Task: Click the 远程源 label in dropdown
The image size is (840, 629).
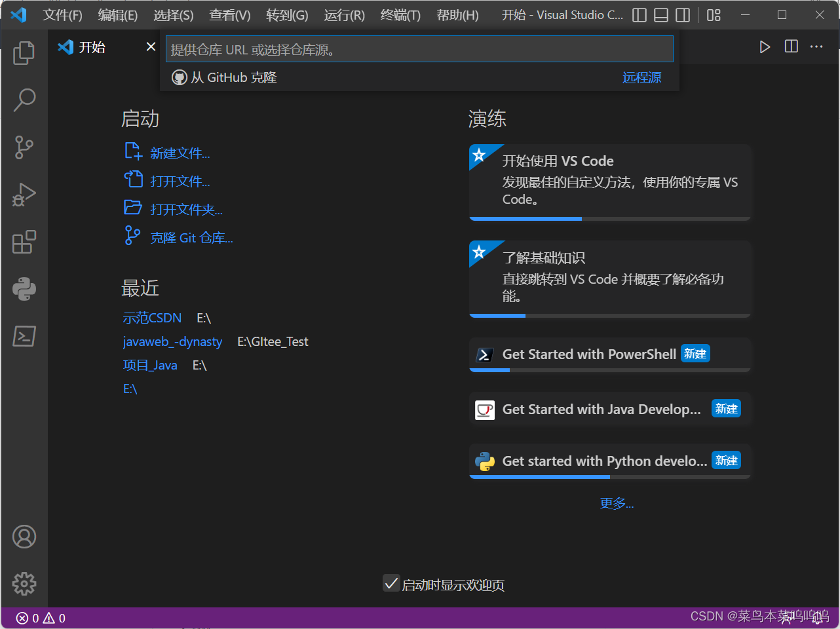Action: click(641, 77)
